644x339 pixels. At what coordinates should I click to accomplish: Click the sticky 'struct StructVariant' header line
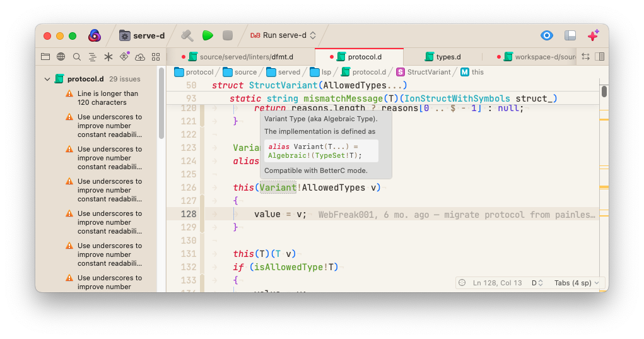[309, 85]
